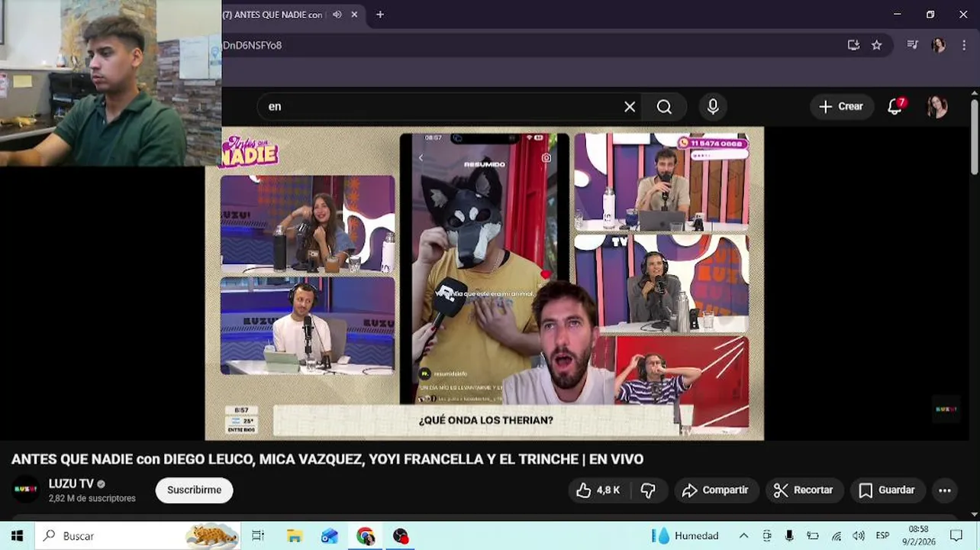Click the microphone tray icon
This screenshot has width=980, height=550.
pos(789,535)
